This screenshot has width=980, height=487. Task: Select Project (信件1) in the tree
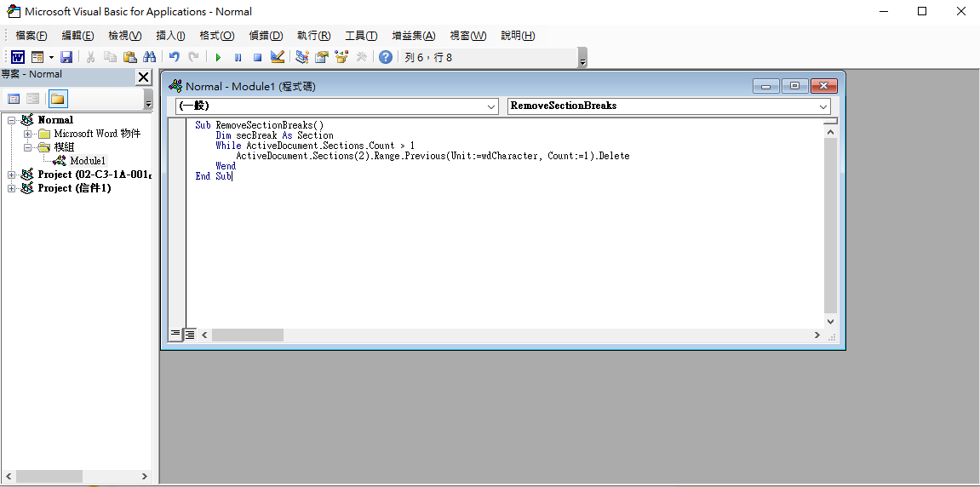pyautogui.click(x=74, y=188)
